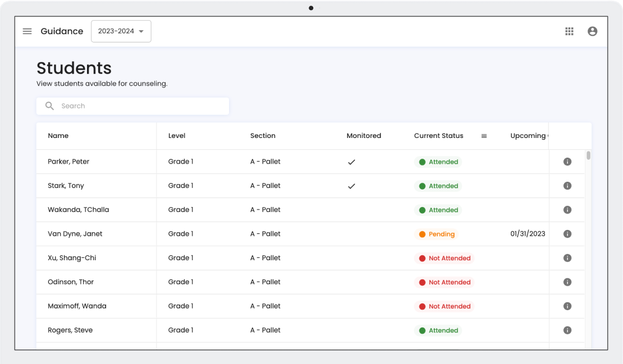623x364 pixels.
Task: Toggle monitored checkmark for Stark, Tony
Action: tap(351, 186)
